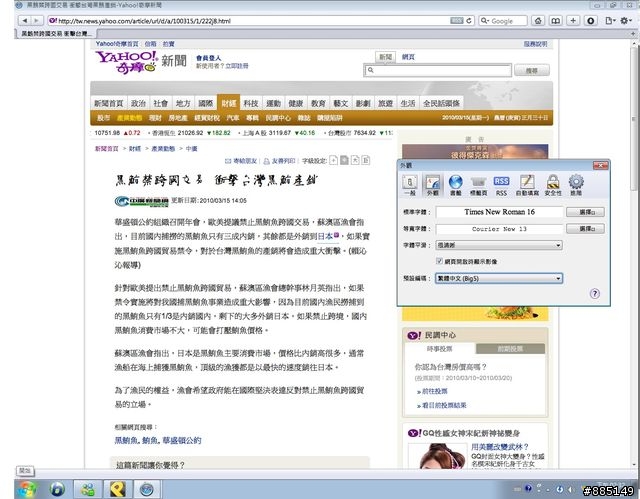This screenshot has width=640, height=499.
Task: Click the RSS badge in address bar
Action: coord(457,20)
